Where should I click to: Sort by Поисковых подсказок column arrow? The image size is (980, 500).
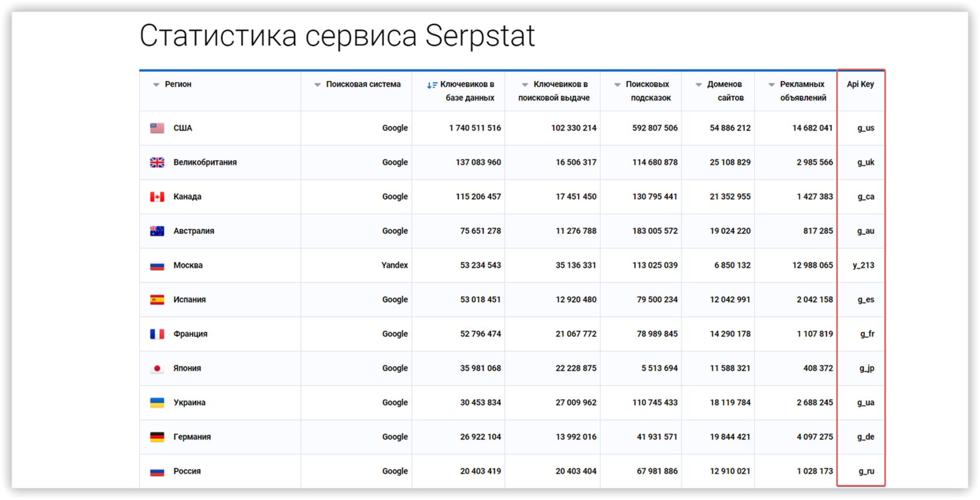(x=617, y=85)
